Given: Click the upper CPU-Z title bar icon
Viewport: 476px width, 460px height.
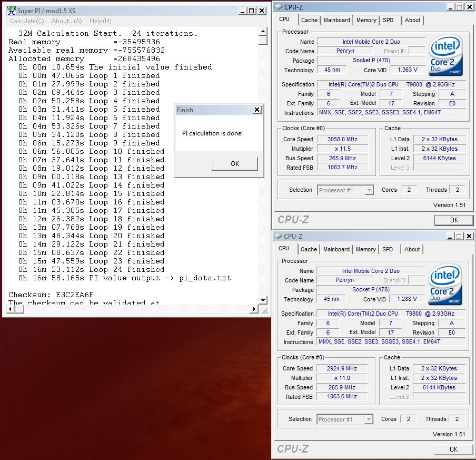Looking at the screenshot, I should (x=279, y=7).
